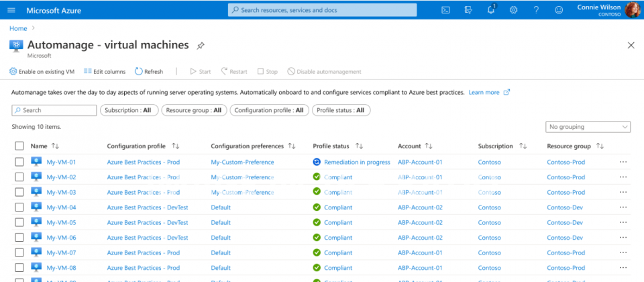
Task: Open directory and subscription filter icon
Action: click(x=468, y=10)
